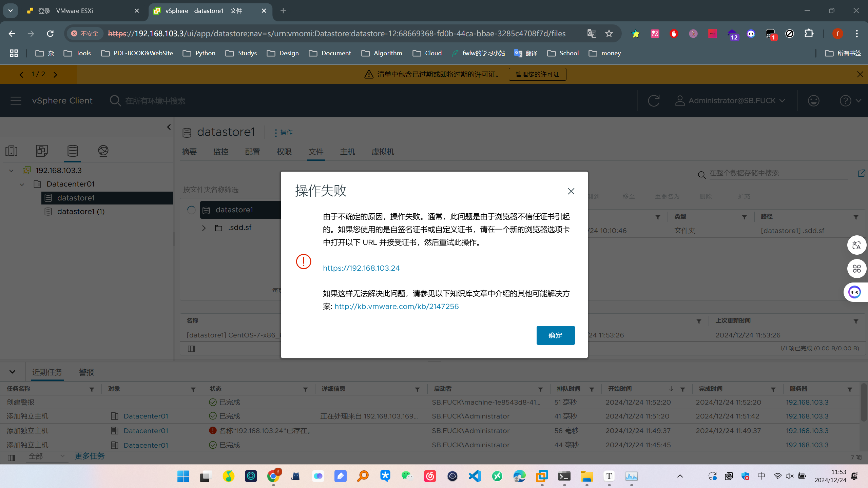The height and width of the screenshot is (488, 868).
Task: Switch to the 配置 tab
Action: point(252,152)
